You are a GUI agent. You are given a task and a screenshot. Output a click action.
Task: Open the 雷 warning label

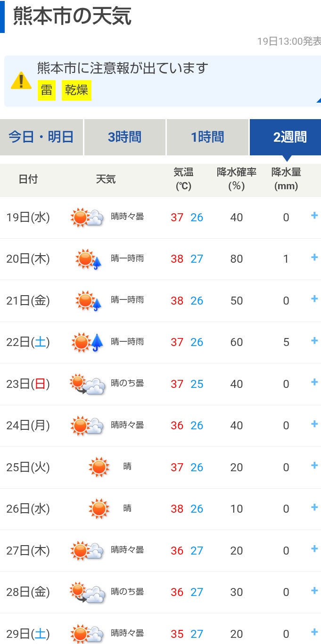click(46, 90)
